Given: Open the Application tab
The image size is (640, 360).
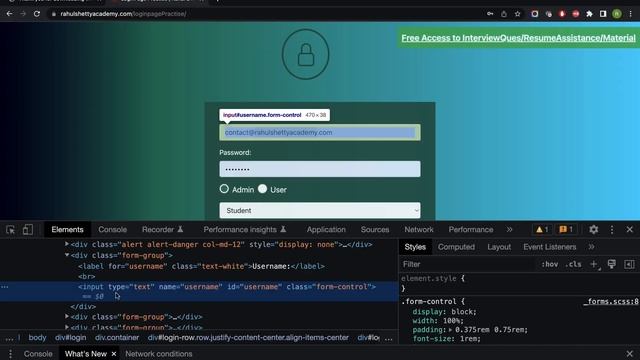Looking at the screenshot, I should click(326, 230).
